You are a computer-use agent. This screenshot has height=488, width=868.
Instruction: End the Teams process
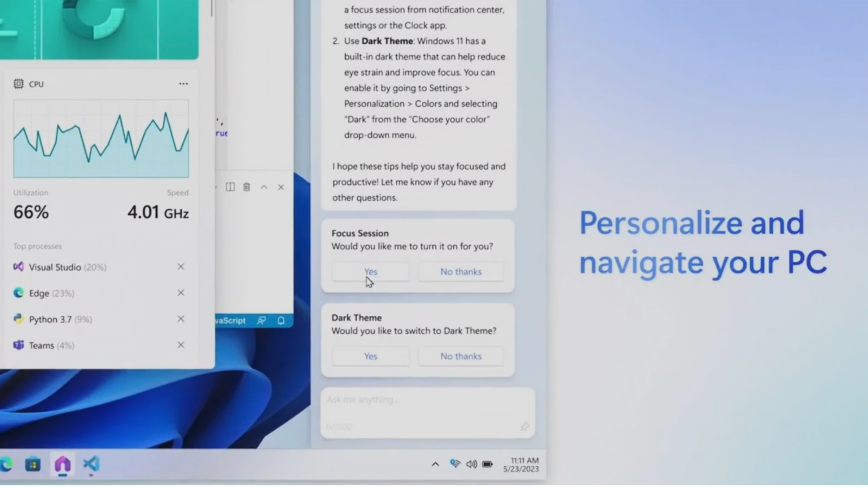[180, 345]
